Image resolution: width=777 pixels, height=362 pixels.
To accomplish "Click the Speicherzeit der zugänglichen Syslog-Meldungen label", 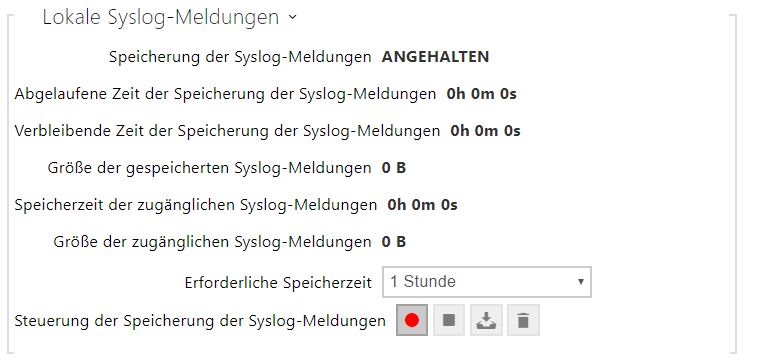I will click(x=196, y=205).
